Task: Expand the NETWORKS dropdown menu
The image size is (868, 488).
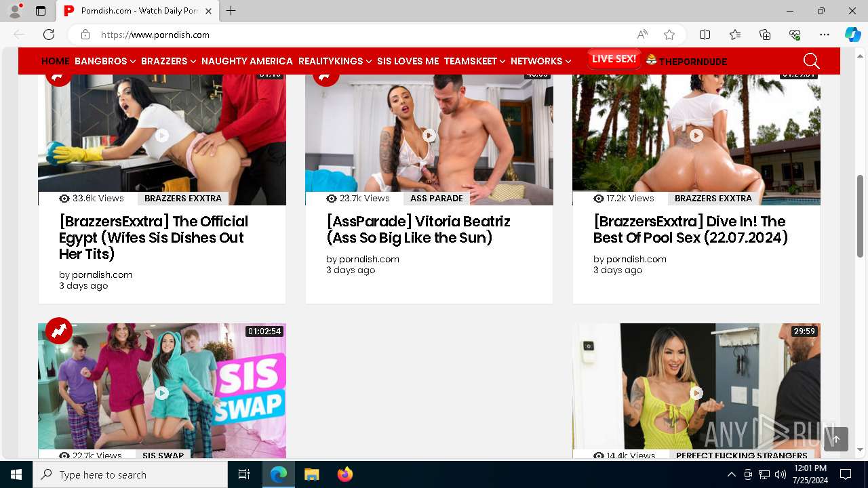Action: [x=540, y=61]
